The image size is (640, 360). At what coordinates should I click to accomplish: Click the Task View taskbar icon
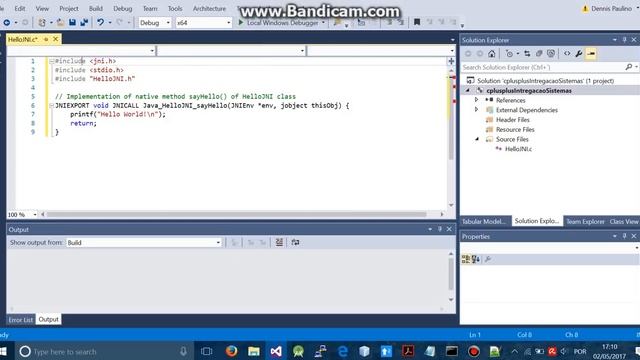tap(207, 351)
